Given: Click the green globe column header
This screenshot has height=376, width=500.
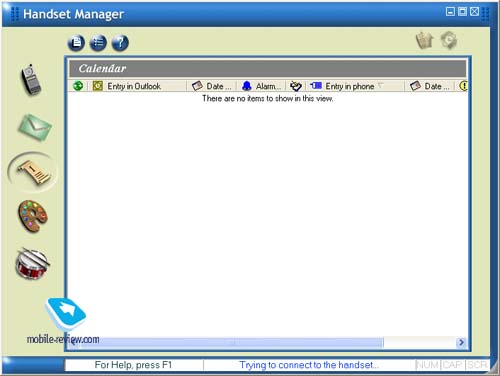Looking at the screenshot, I should (78, 86).
